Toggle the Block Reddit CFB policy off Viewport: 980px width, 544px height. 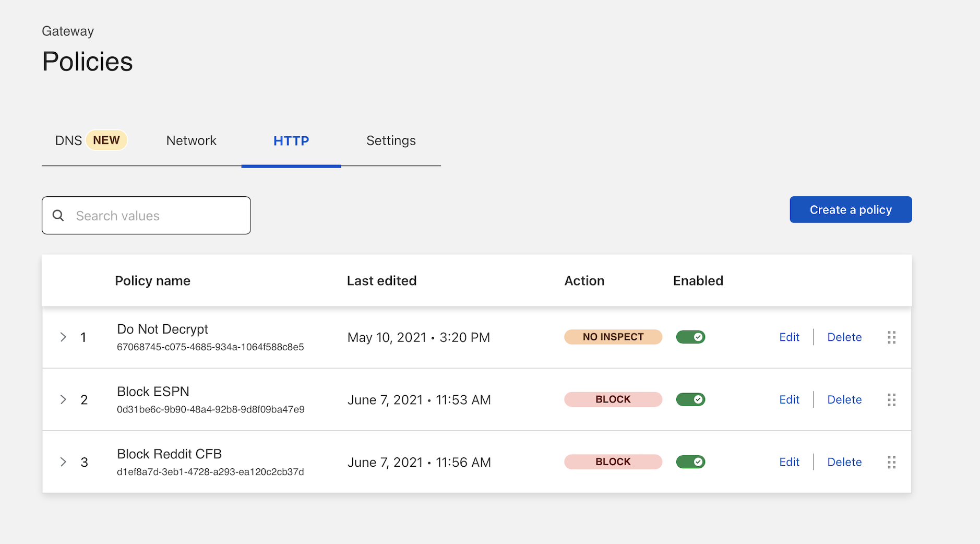coord(690,462)
